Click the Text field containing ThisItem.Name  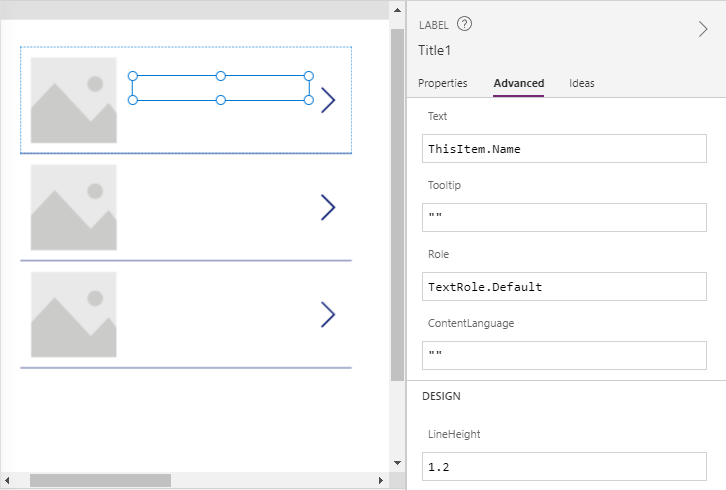(564, 149)
